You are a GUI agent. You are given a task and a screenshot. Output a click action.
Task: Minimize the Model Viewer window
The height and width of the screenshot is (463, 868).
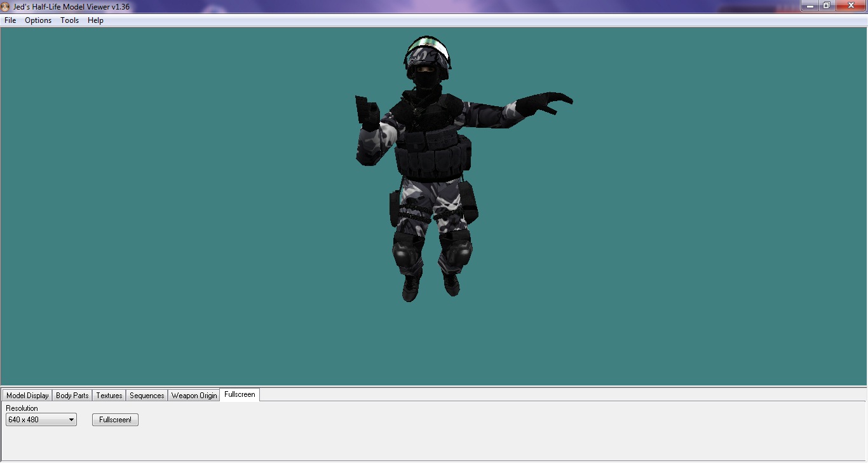point(810,6)
